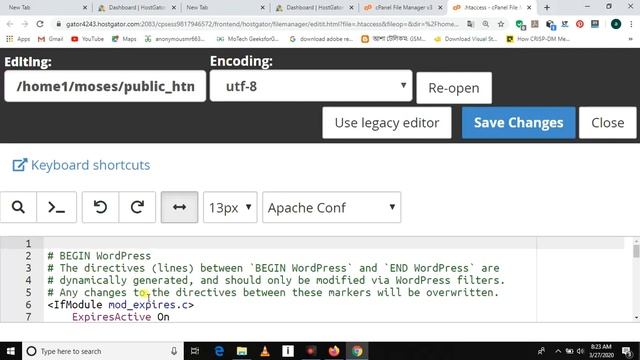The image size is (640, 360).
Task: Click the Windows taskbar search box
Action: coord(103,351)
